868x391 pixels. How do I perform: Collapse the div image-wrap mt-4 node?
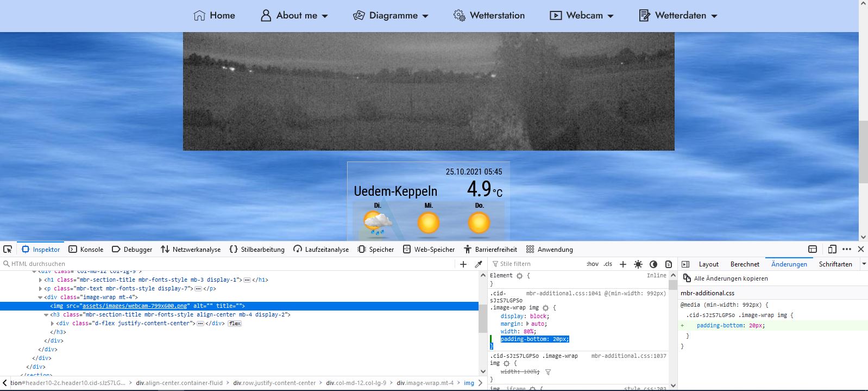pos(40,297)
